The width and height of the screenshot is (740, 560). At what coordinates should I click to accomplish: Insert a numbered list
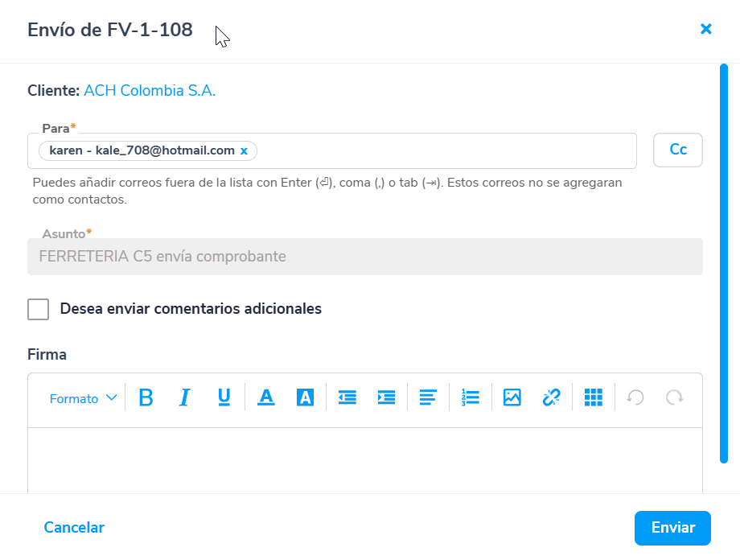point(470,397)
